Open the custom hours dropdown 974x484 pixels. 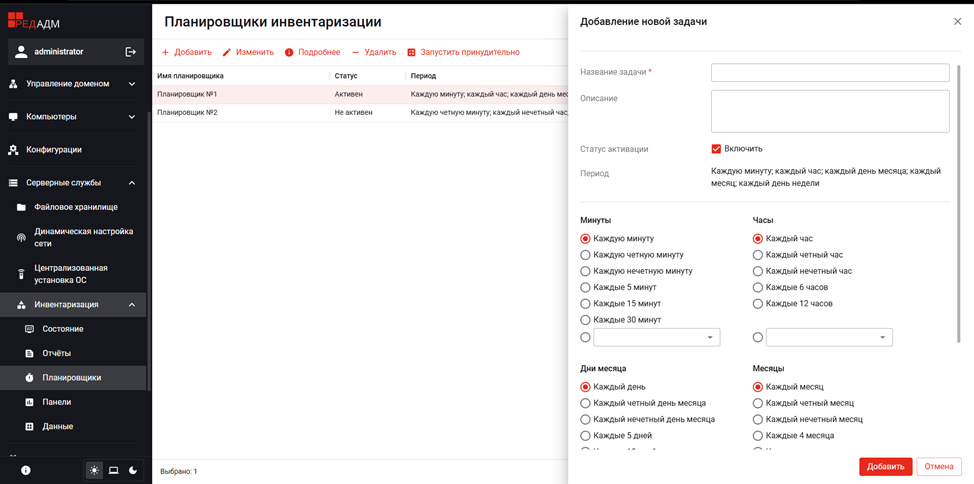[829, 338]
